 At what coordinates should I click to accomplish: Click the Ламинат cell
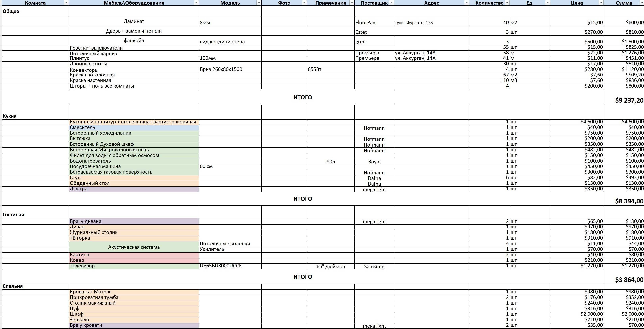134,21
